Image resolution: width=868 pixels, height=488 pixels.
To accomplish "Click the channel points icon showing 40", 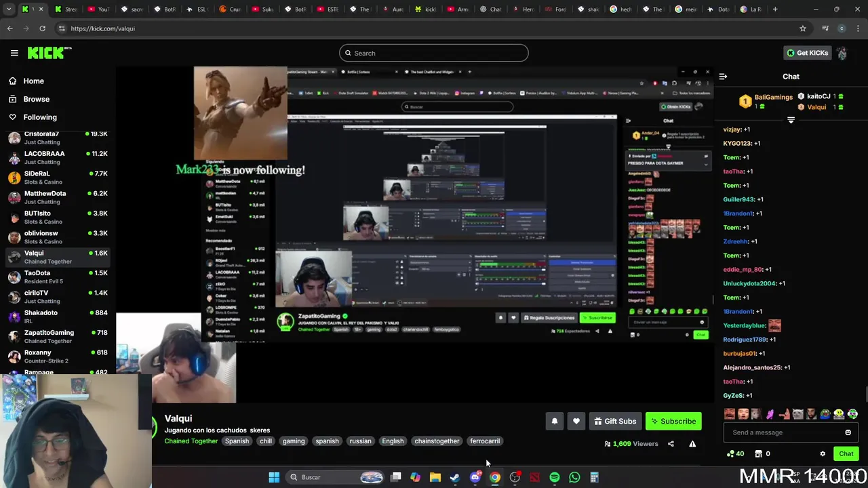I will pyautogui.click(x=735, y=453).
